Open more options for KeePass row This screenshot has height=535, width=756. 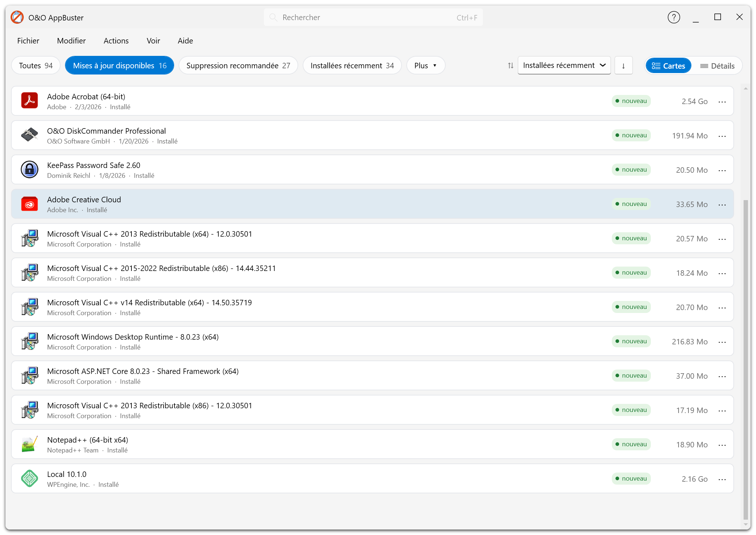point(722,170)
